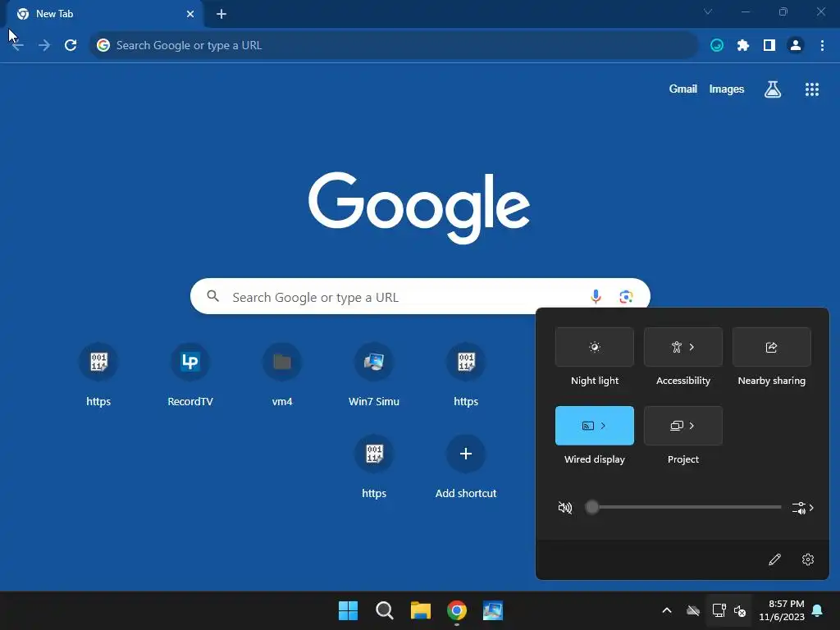This screenshot has height=630, width=840.
Task: Start voice search with microphone icon
Action: (596, 296)
